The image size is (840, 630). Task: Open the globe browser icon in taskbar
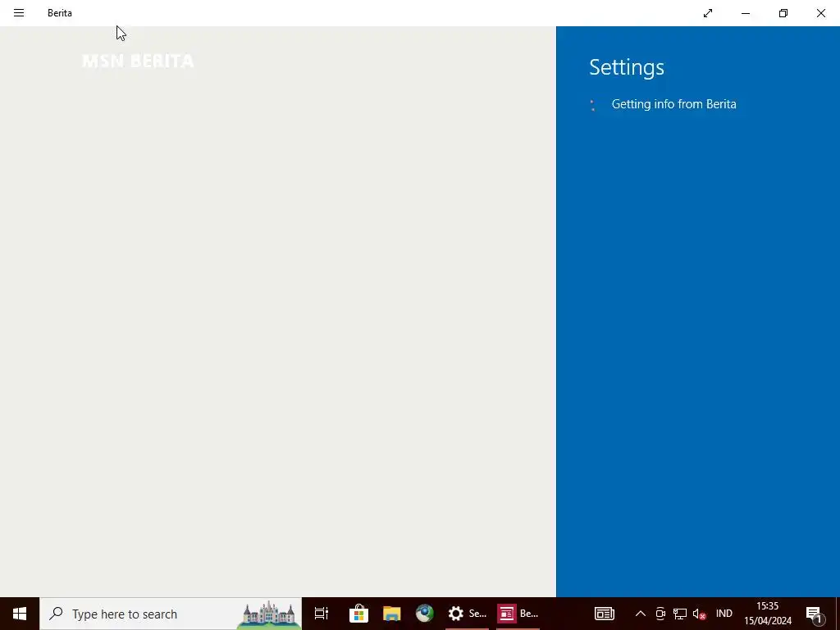[424, 614]
